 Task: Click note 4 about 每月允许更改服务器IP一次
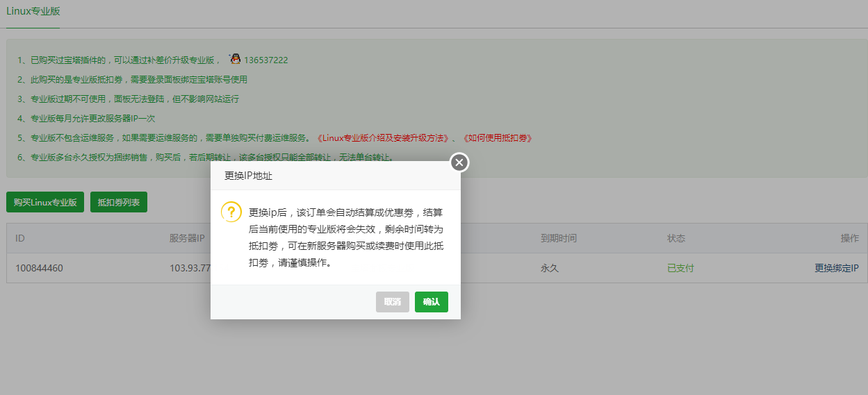(x=87, y=119)
